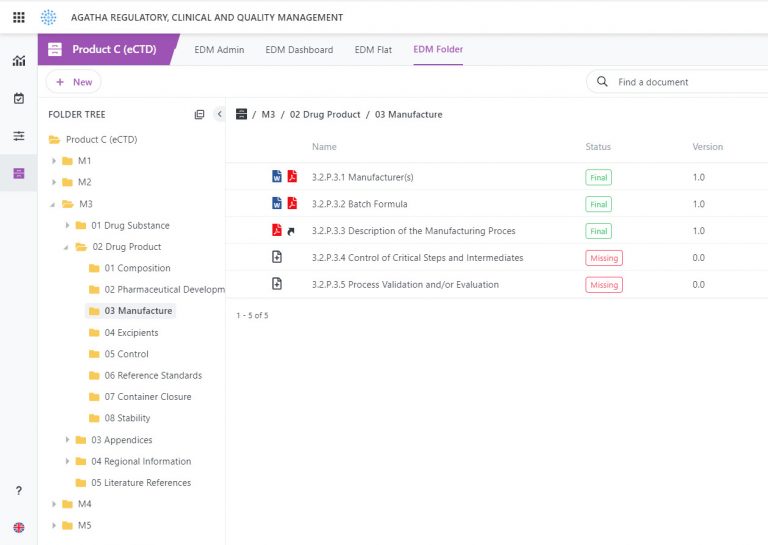Click the UK flag language icon
This screenshot has width=768, height=545.
(x=18, y=527)
